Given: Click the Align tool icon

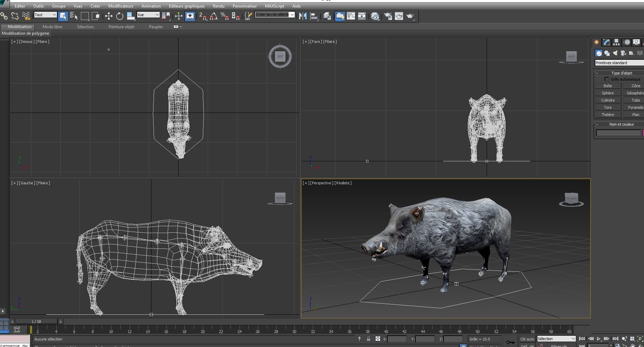Looking at the screenshot, I should 314,16.
